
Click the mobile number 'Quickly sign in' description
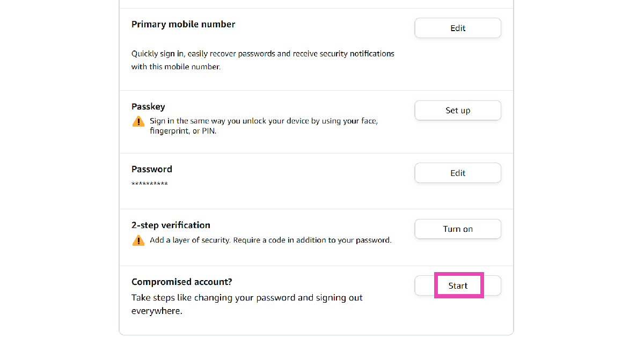(x=263, y=60)
